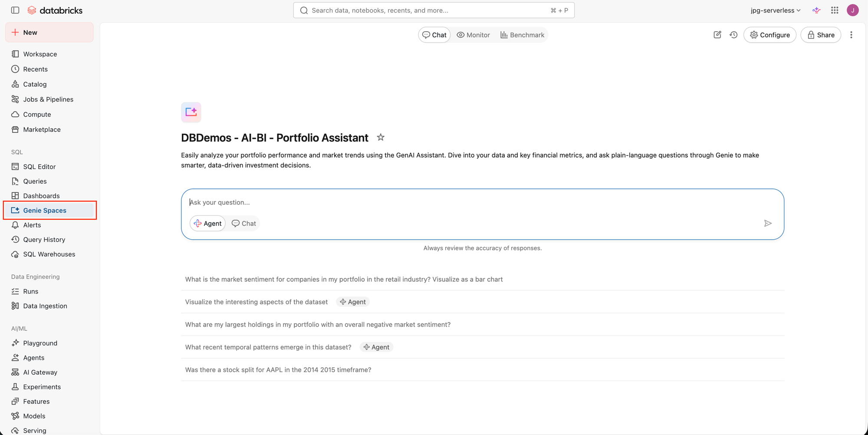The width and height of the screenshot is (868, 435).
Task: Open Workspace in the sidebar
Action: 49,54
